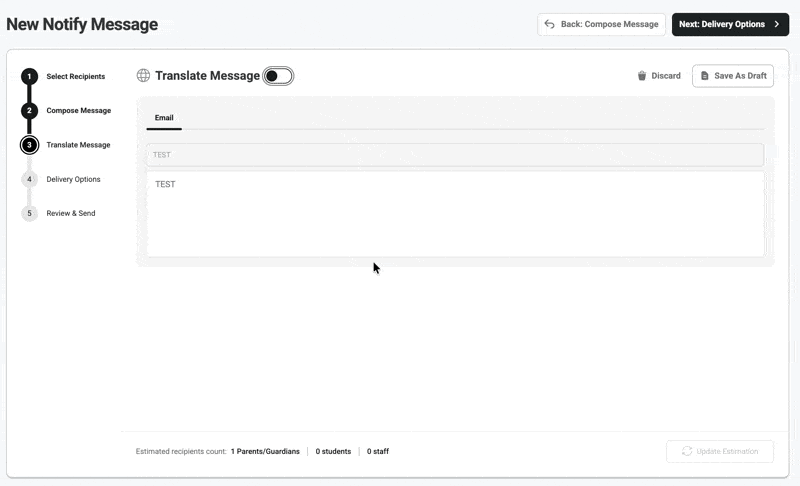
Task: Click step 2 circle for Compose Message
Action: (29, 111)
